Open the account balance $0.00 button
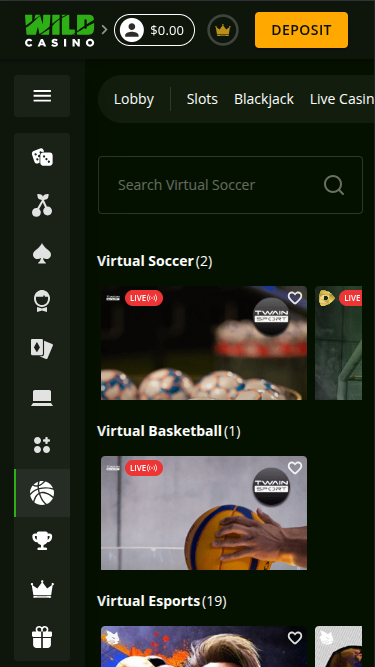This screenshot has height=667, width=375. pos(154,30)
